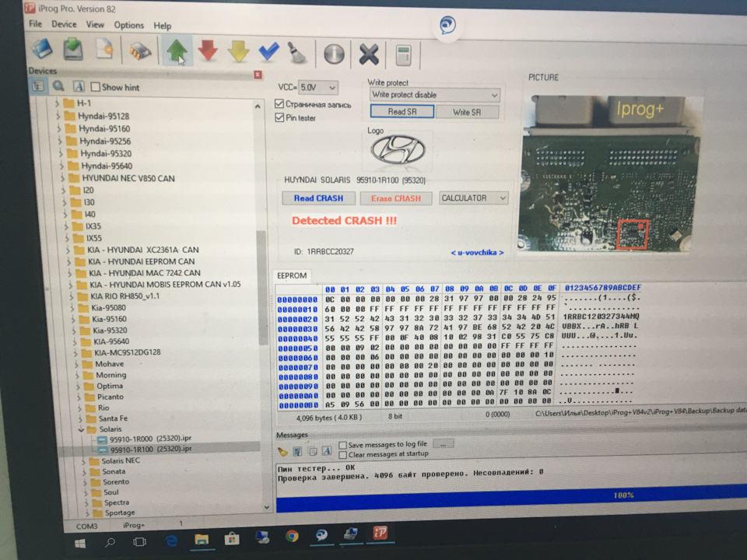Click the Write SR button

click(x=467, y=112)
